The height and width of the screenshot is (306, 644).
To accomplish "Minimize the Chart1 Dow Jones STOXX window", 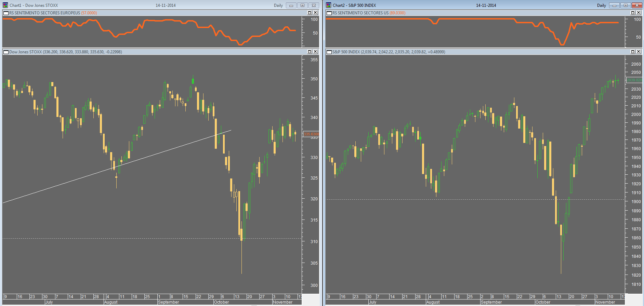I will coord(291,5).
